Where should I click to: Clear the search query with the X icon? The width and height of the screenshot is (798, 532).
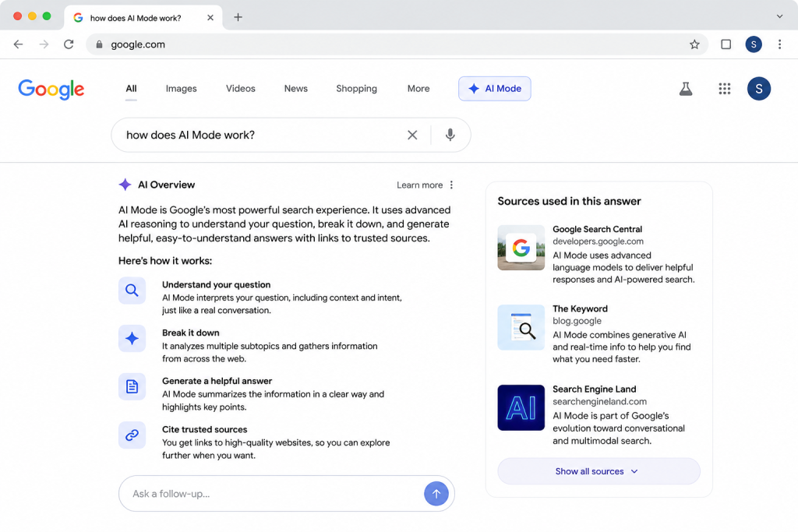[412, 135]
